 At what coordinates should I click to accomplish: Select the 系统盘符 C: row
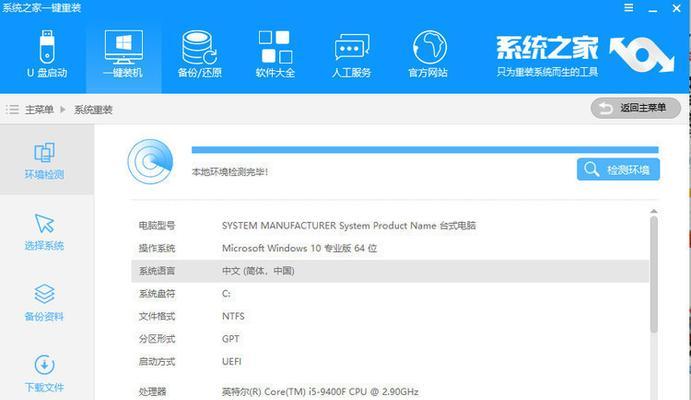pyautogui.click(x=390, y=294)
